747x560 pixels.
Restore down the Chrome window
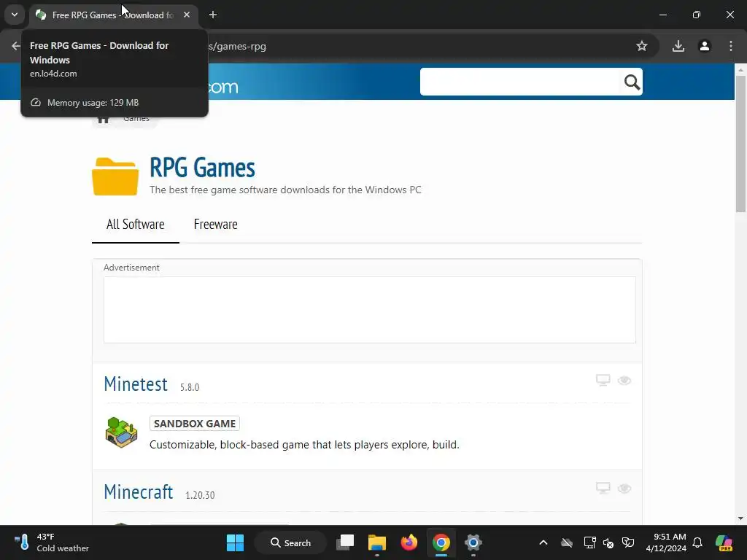click(697, 15)
